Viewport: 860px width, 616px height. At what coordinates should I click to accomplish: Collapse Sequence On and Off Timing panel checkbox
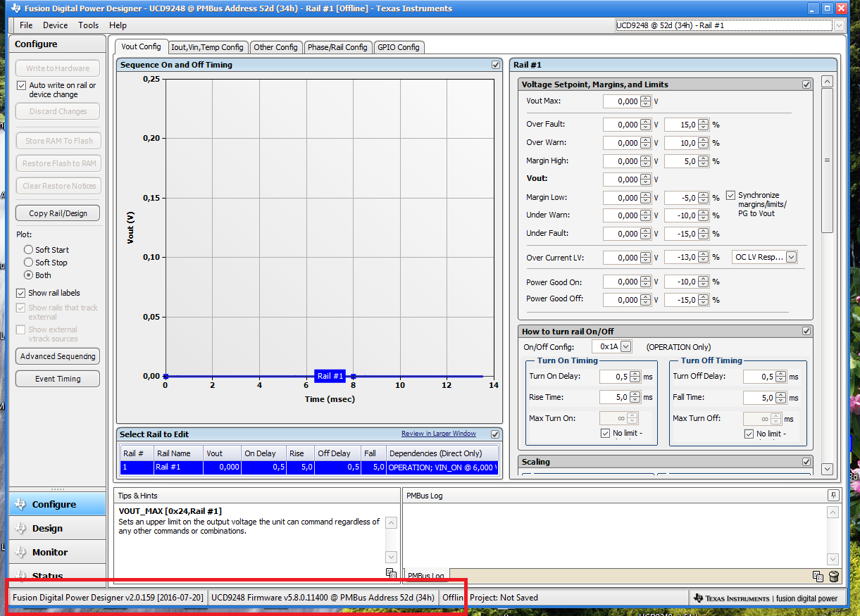click(496, 65)
